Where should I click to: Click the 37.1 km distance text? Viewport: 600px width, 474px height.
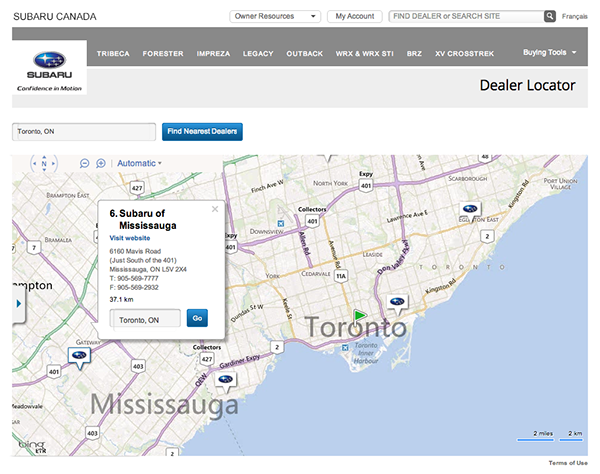click(121, 300)
